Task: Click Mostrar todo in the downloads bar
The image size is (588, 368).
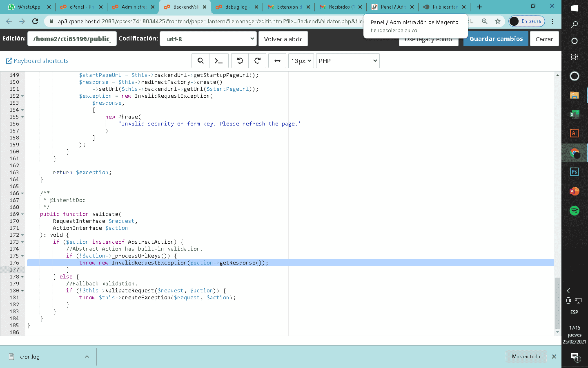Action: [x=526, y=357]
